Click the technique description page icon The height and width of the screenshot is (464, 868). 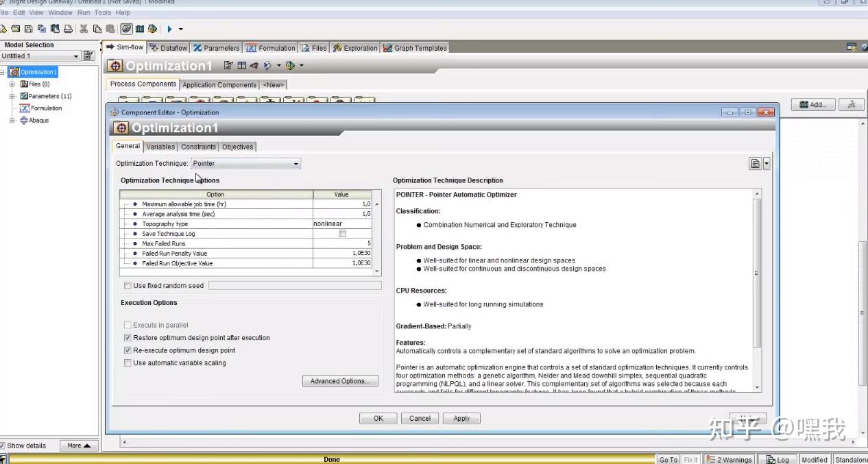755,164
